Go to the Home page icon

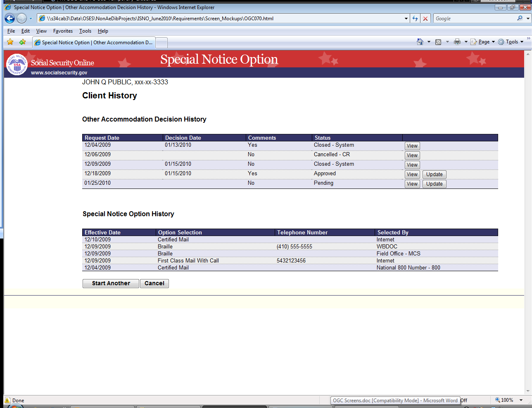pyautogui.click(x=420, y=42)
